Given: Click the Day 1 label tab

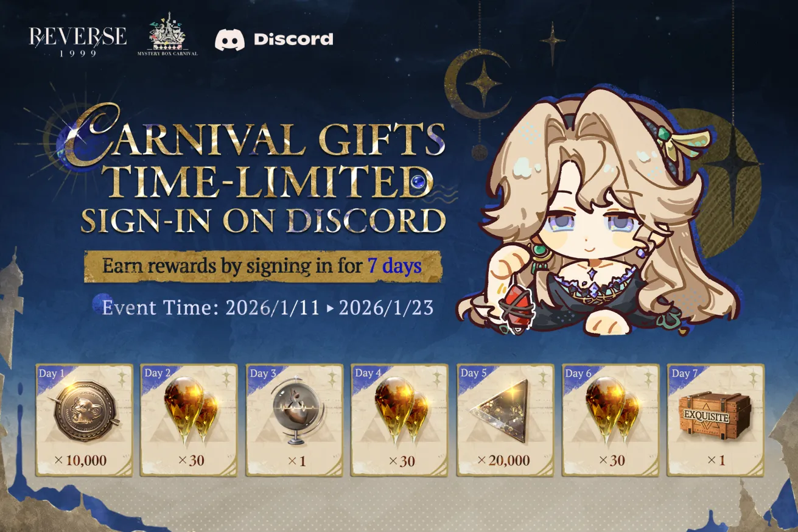Looking at the screenshot, I should (x=51, y=373).
